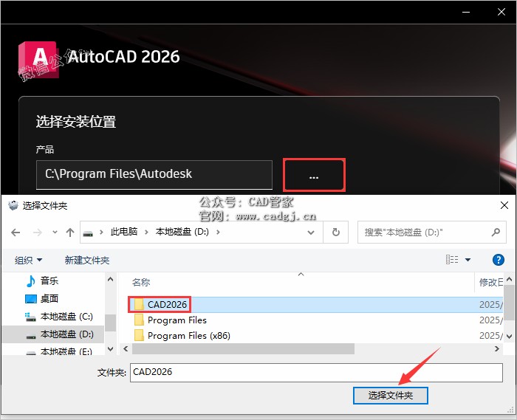Open the view options dropdown arrow
The width and height of the screenshot is (517, 420).
pyautogui.click(x=468, y=260)
